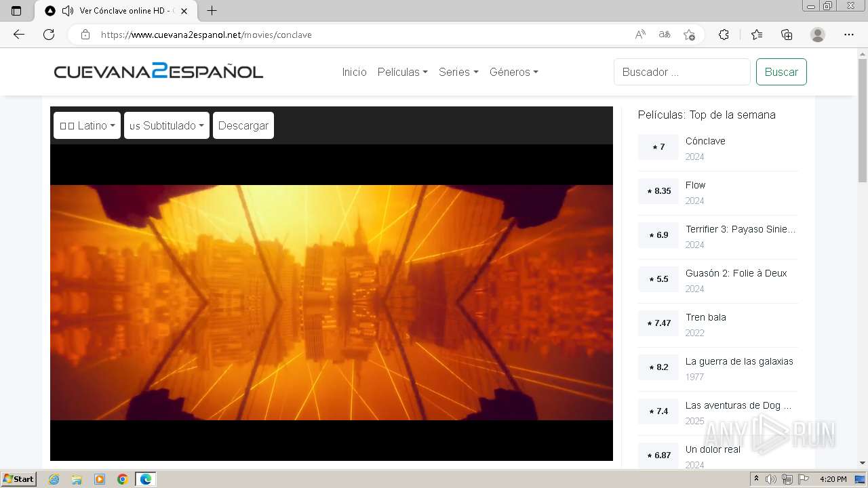Open Chrome from taskbar
Screen dimensions: 868x488
[x=123, y=479]
